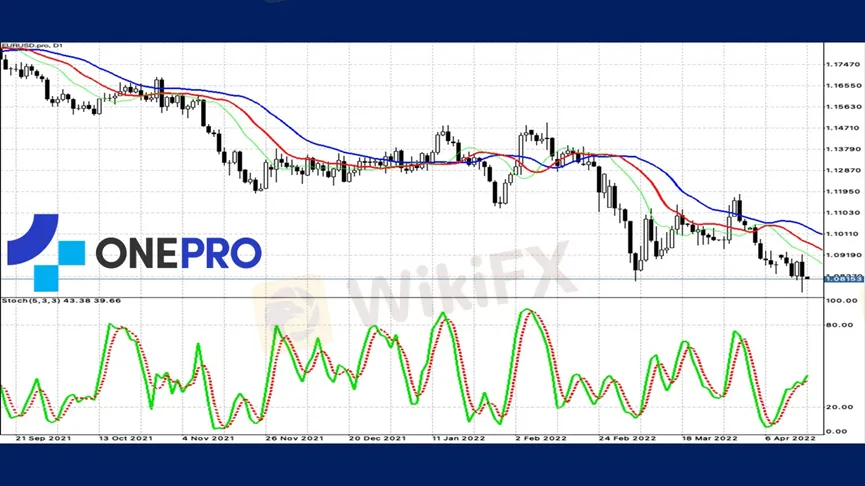Click the 24 Feb 2022 date label
Screen dimensions: 865x486
click(x=627, y=439)
